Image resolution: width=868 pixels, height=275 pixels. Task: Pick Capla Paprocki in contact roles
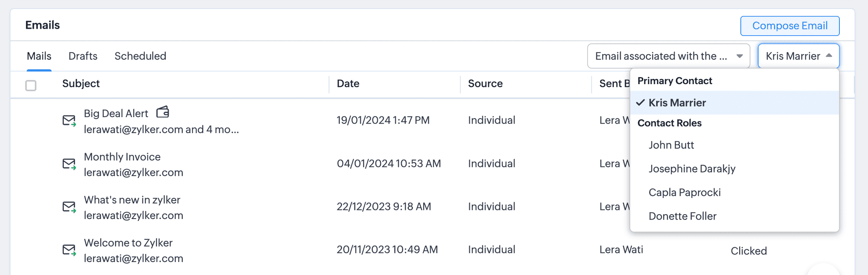click(684, 193)
